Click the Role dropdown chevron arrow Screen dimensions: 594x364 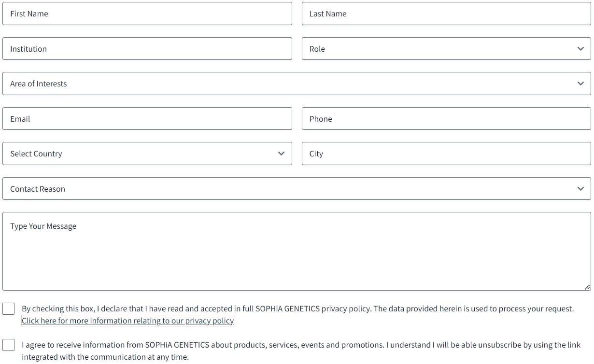coord(580,49)
